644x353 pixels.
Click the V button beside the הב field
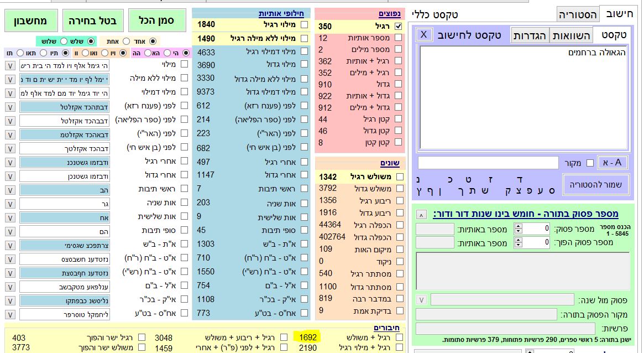pyautogui.click(x=11, y=190)
